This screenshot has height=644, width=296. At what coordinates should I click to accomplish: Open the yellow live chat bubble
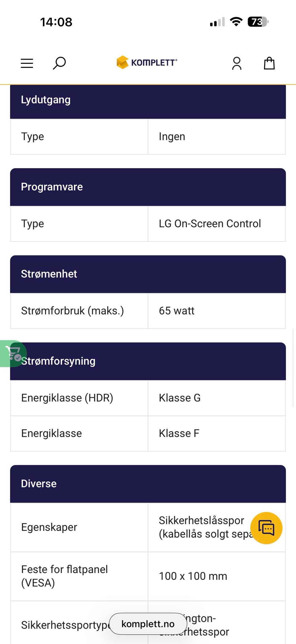tap(266, 528)
